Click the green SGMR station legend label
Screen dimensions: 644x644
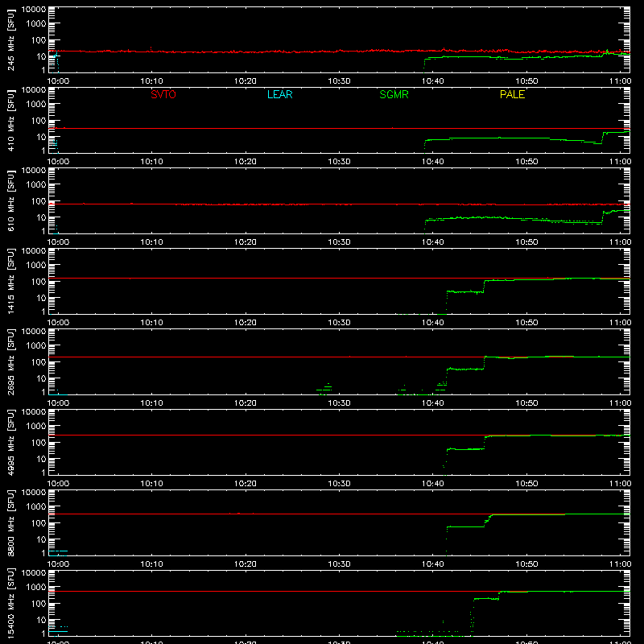click(394, 94)
